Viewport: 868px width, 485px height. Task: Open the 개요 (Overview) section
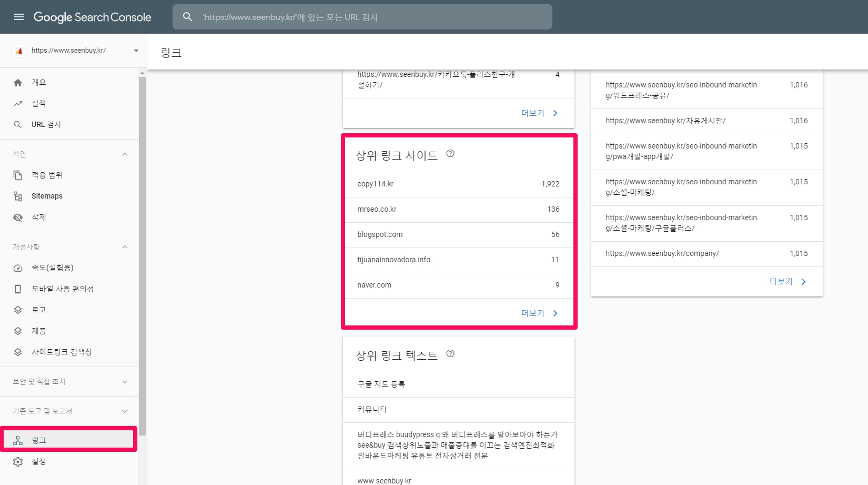coord(39,82)
